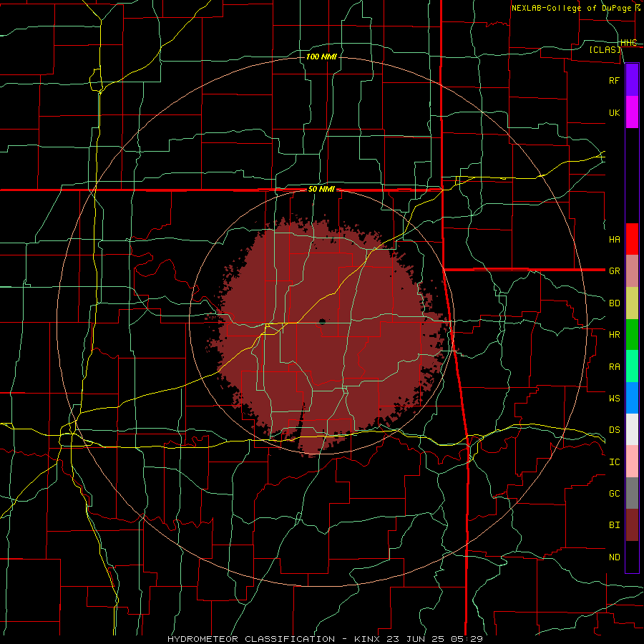Click the dark green HR legend swatch
The height and width of the screenshot is (644, 644).
632,335
